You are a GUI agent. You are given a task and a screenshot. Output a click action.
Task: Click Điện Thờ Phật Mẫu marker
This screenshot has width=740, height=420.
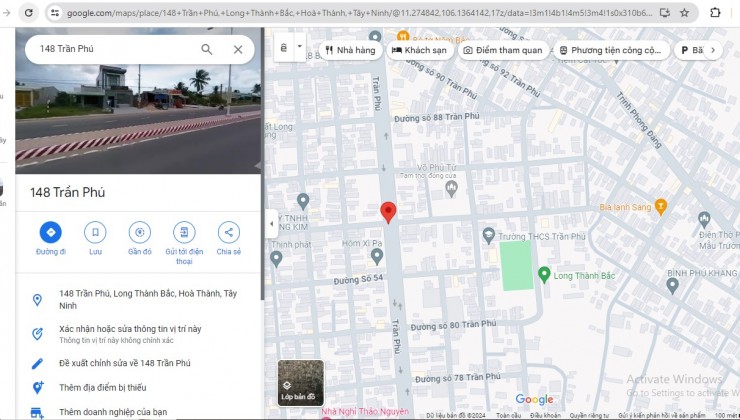(704, 219)
